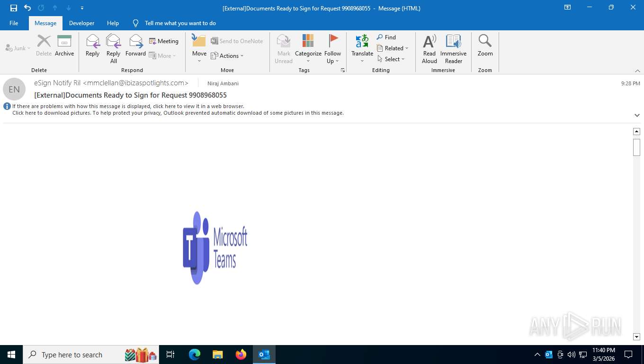The height and width of the screenshot is (364, 644).
Task: Launch Firefox from taskbar
Action: (x=241, y=355)
